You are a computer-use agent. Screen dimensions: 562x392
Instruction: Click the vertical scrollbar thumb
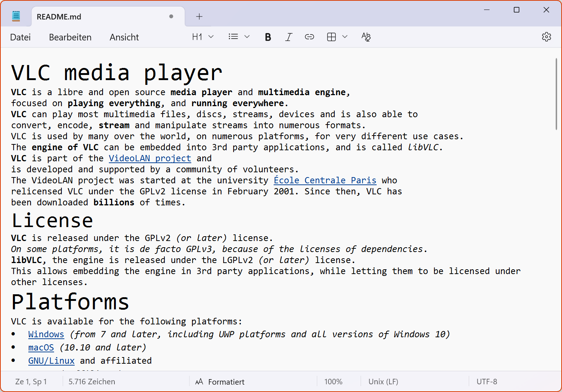point(556,94)
